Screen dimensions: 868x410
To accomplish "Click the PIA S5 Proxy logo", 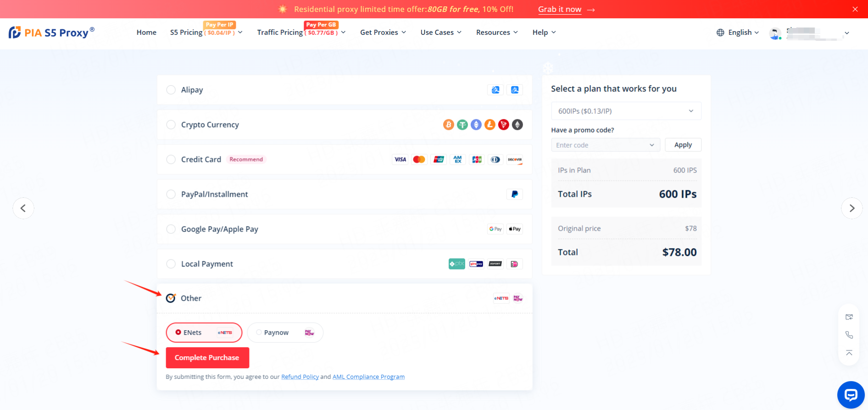I will 51,33.
